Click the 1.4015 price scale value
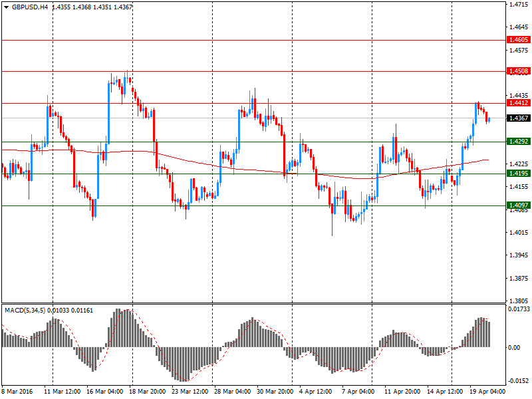Viewport: 532px width, 399px height. pyautogui.click(x=519, y=232)
